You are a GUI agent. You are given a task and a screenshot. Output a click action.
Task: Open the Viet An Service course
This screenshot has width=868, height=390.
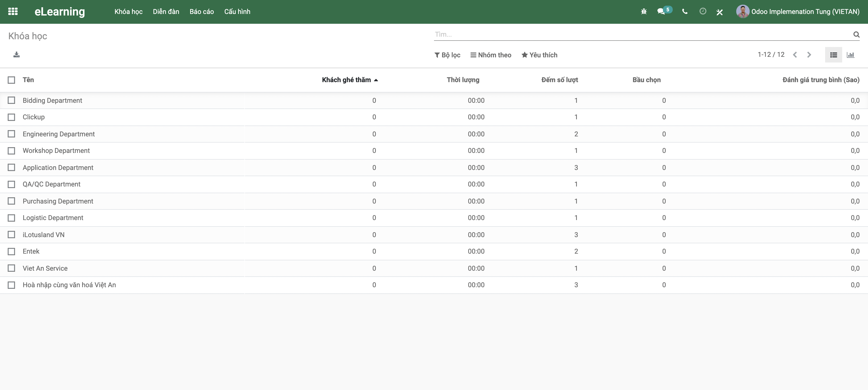point(45,268)
